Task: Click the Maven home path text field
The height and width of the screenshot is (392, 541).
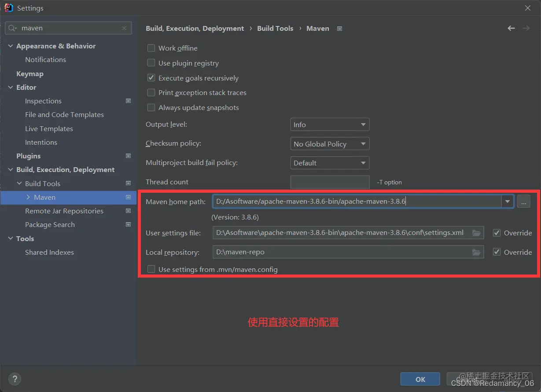Action: pyautogui.click(x=357, y=201)
